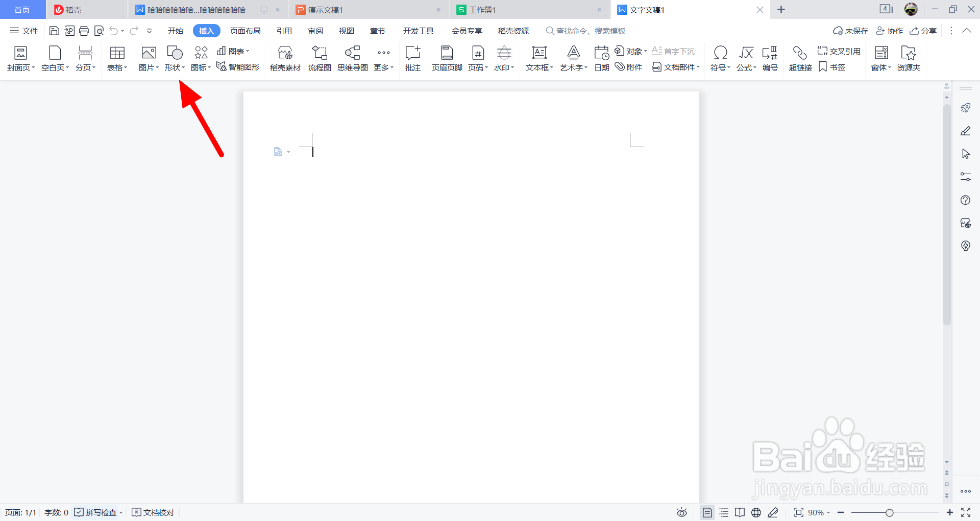The width and height of the screenshot is (980, 521).
Task: Insert a cover page (封面页)
Action: tap(20, 59)
